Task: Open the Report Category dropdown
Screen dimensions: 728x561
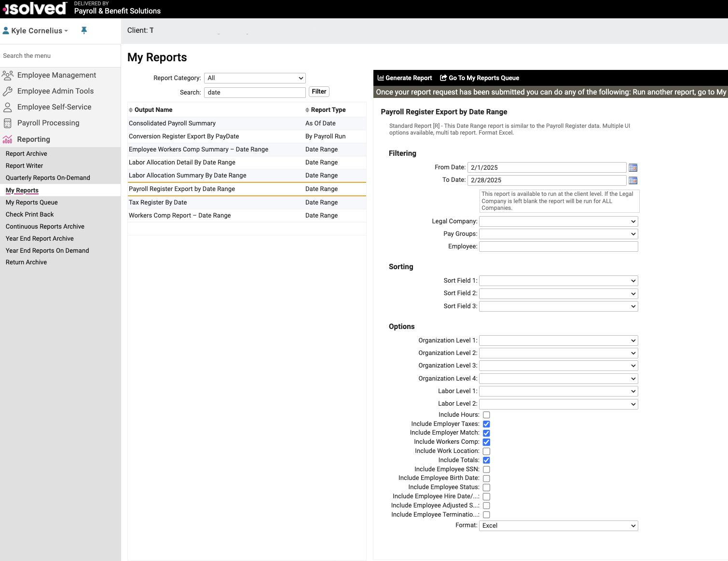Action: (x=255, y=78)
